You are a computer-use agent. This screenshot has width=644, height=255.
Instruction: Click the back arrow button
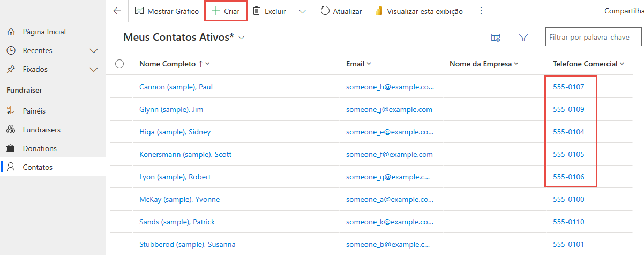pyautogui.click(x=117, y=11)
